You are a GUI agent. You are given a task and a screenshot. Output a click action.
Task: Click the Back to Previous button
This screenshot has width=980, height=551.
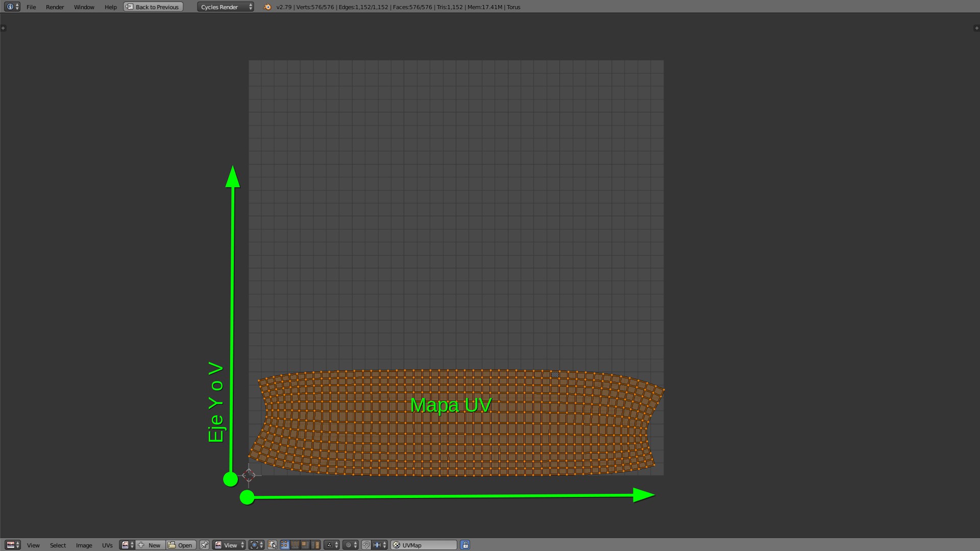pyautogui.click(x=153, y=7)
